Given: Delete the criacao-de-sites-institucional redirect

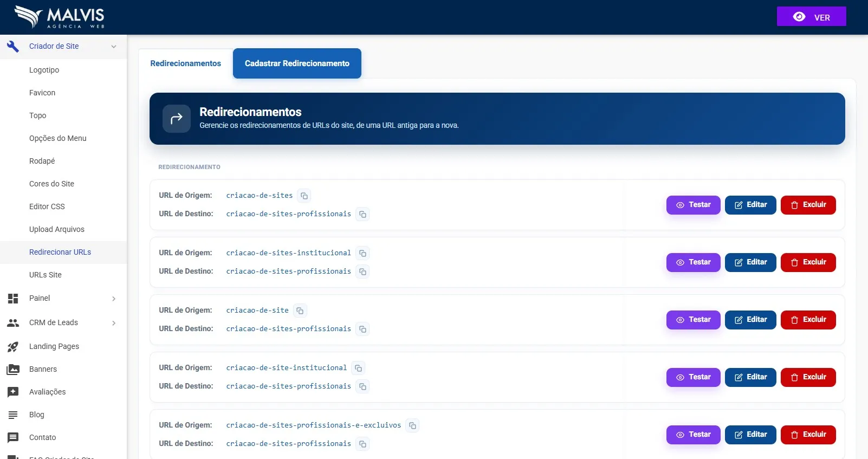Looking at the screenshot, I should click(808, 262).
